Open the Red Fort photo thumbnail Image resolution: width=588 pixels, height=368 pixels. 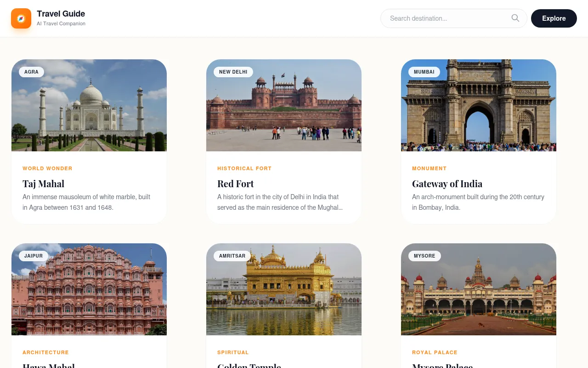[x=284, y=105]
